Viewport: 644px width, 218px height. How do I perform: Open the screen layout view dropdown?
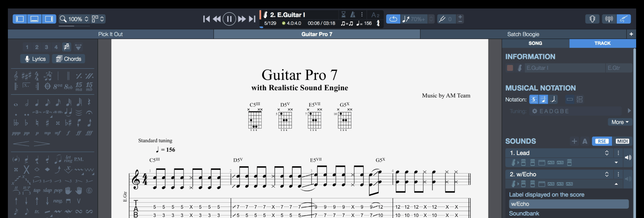click(x=98, y=19)
